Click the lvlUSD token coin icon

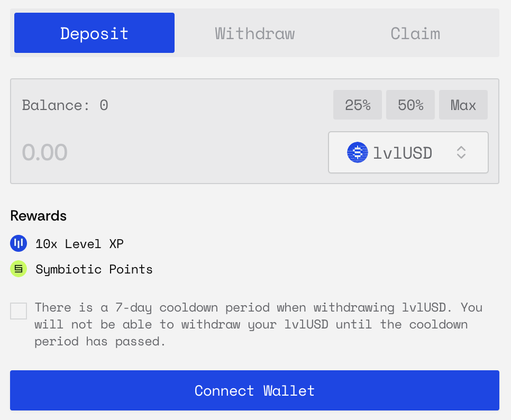358,153
